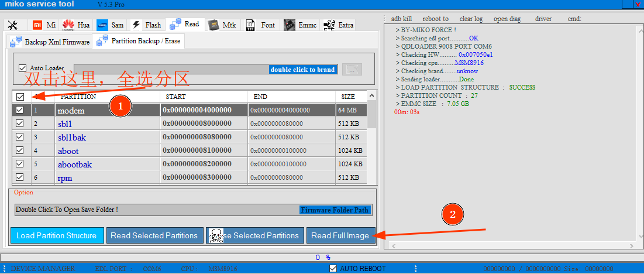
Task: Click the log panel scroll-right arrow
Action: tap(631, 246)
